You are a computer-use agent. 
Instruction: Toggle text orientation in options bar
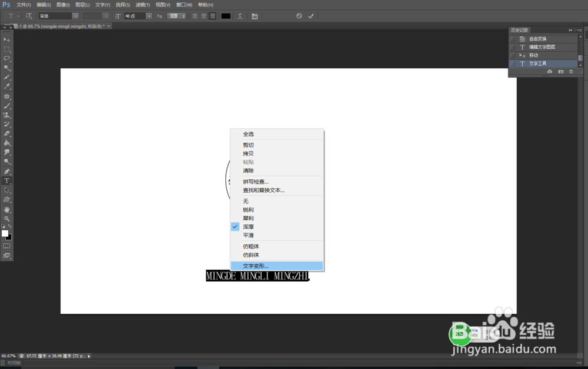pyautogui.click(x=29, y=16)
